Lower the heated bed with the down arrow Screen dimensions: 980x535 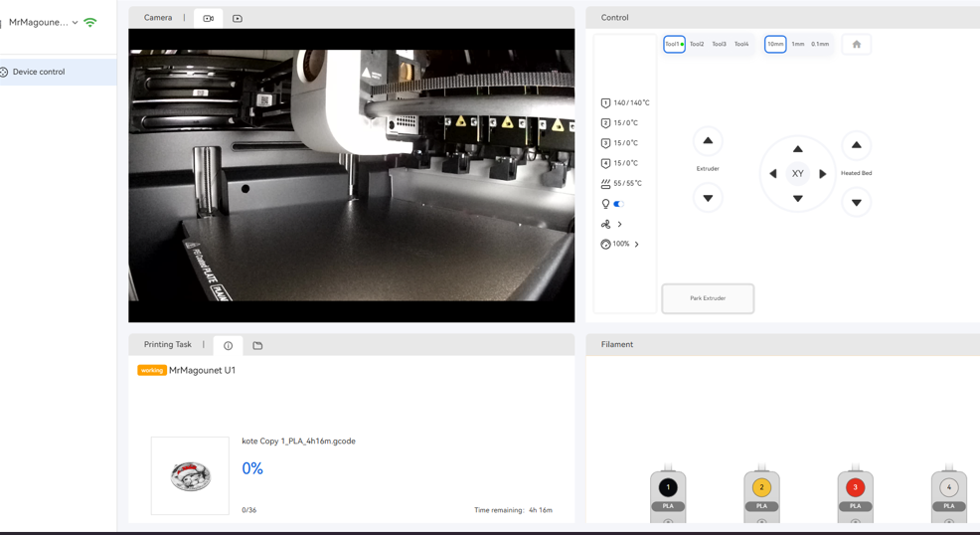[x=856, y=203]
